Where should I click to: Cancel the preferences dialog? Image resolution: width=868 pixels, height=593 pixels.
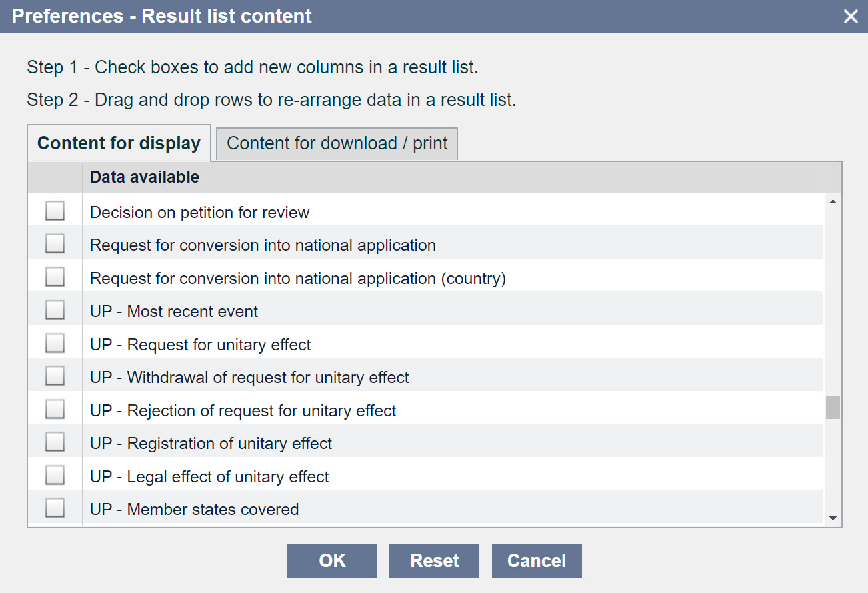click(x=537, y=560)
